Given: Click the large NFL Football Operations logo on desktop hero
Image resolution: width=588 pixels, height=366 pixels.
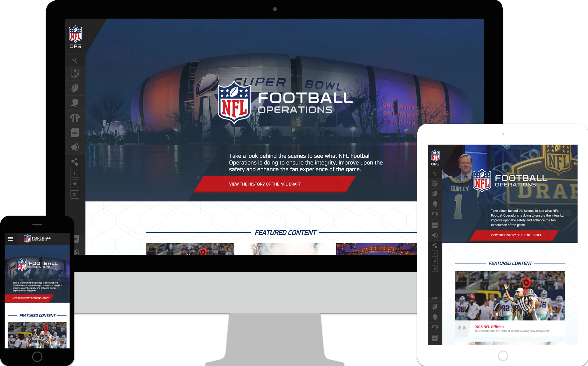Looking at the screenshot, I should (285, 102).
